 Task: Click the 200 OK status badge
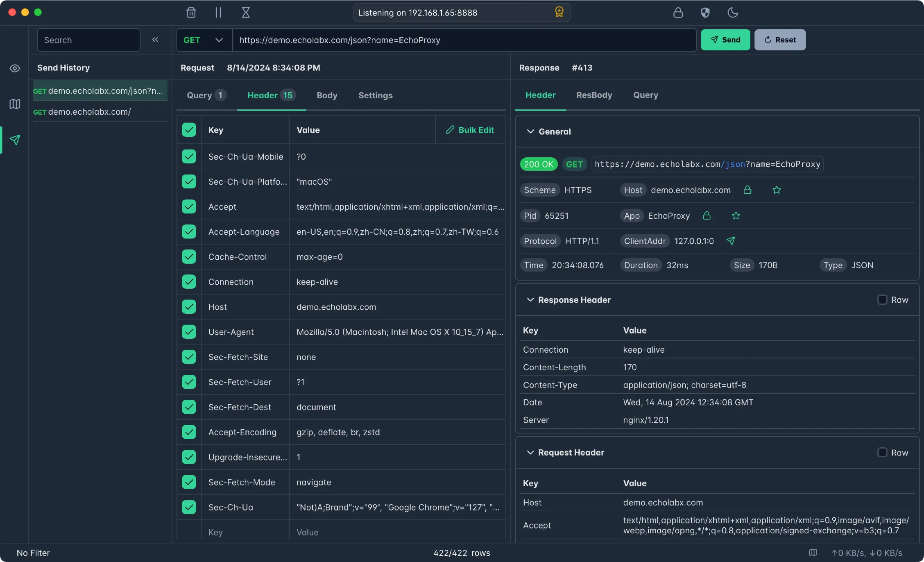pyautogui.click(x=539, y=164)
